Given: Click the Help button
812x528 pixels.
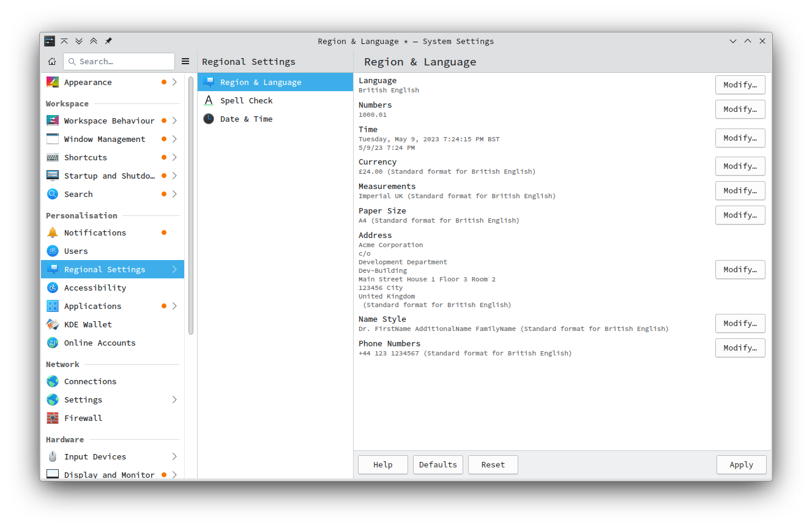Looking at the screenshot, I should [x=383, y=465].
